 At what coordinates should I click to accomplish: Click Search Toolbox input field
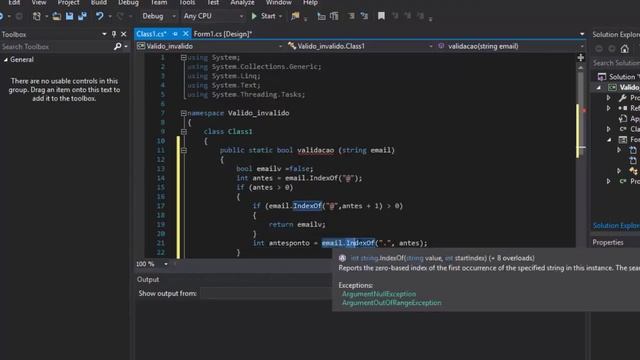pos(56,47)
